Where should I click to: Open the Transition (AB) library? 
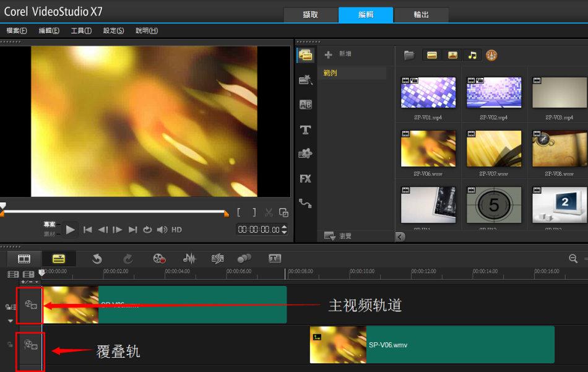tap(305, 105)
